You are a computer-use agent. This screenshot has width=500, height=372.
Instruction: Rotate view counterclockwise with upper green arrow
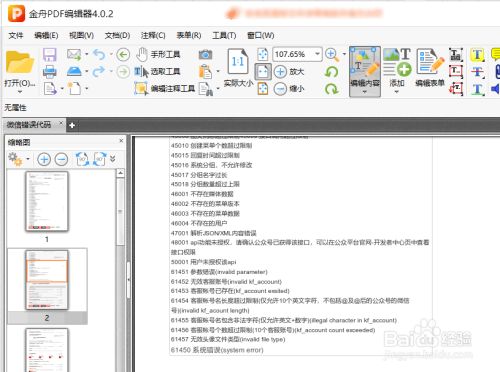click(332, 71)
